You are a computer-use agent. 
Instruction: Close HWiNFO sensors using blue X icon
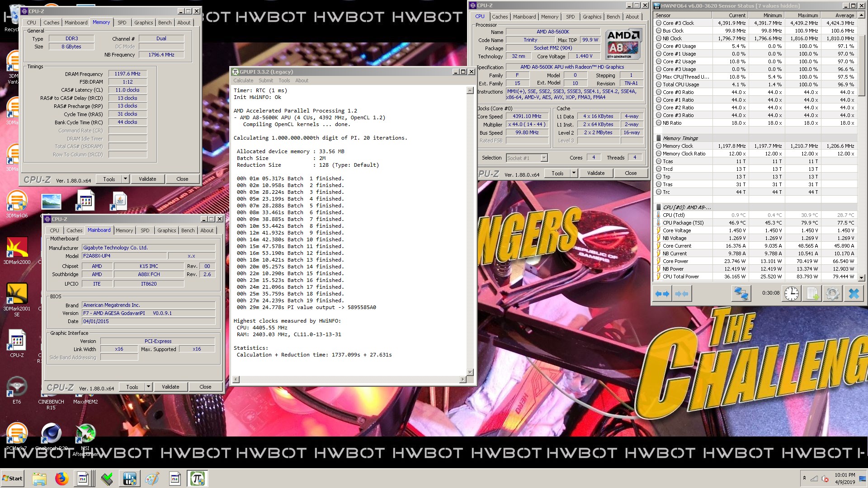(x=854, y=293)
